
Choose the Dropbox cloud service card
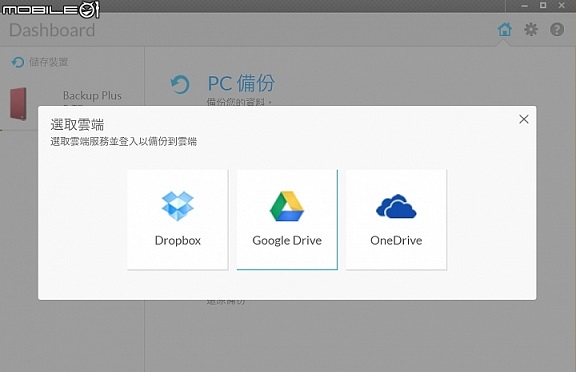coord(177,220)
